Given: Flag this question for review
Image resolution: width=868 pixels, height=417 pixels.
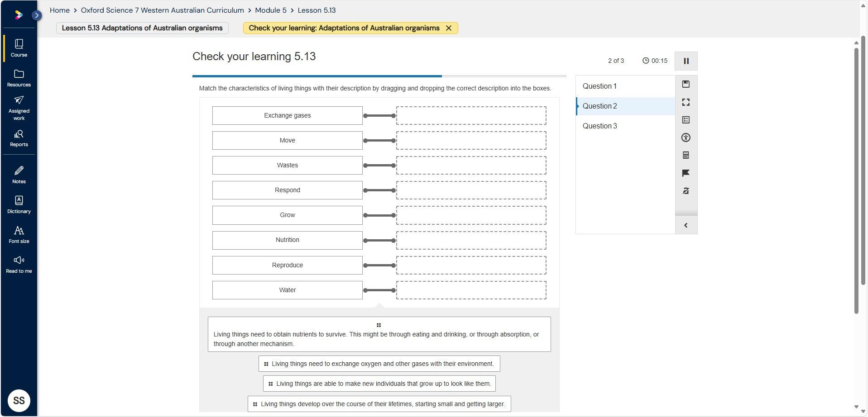Looking at the screenshot, I should point(686,173).
